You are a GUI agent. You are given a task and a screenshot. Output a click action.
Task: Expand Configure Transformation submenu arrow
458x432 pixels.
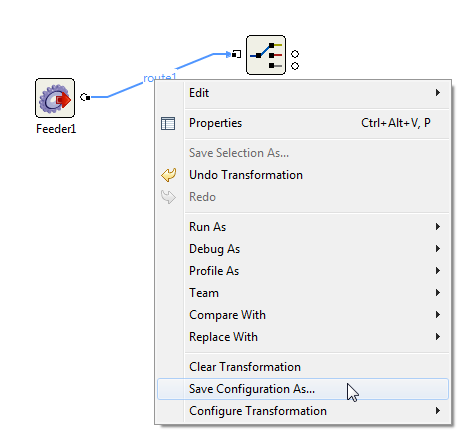pos(438,411)
